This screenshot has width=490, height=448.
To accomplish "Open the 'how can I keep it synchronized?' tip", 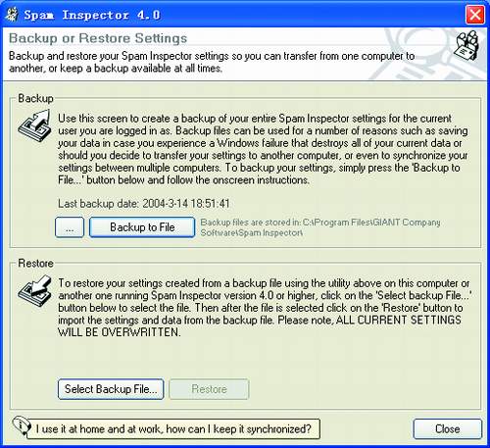I will point(173,428).
